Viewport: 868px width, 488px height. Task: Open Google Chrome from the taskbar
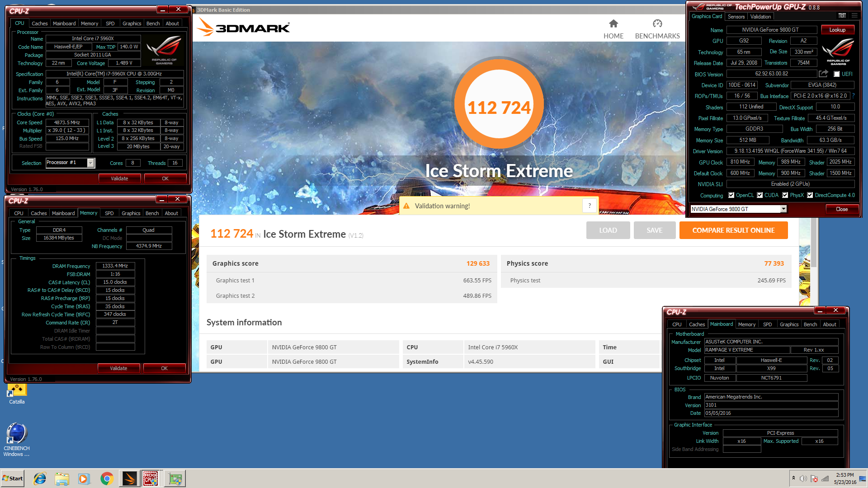click(x=107, y=479)
